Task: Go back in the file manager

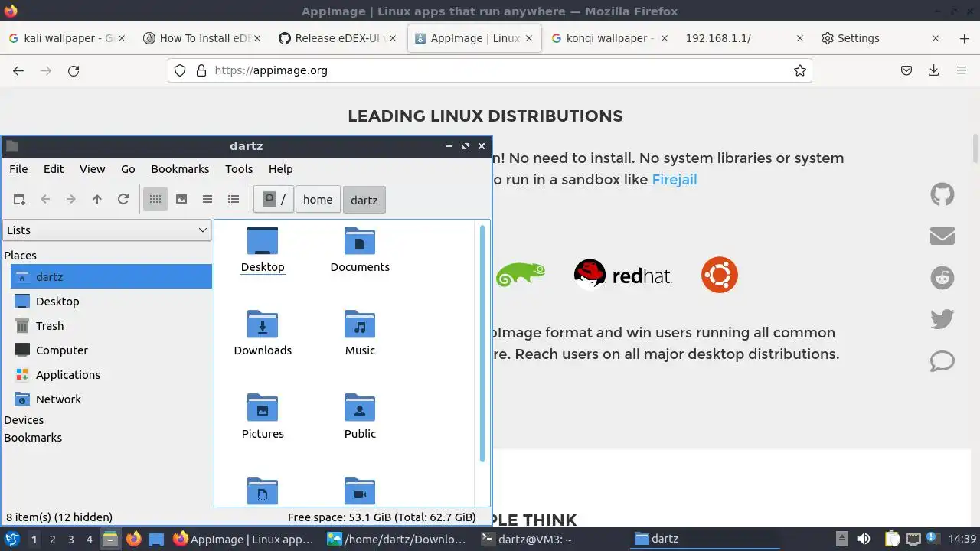Action: click(45, 199)
